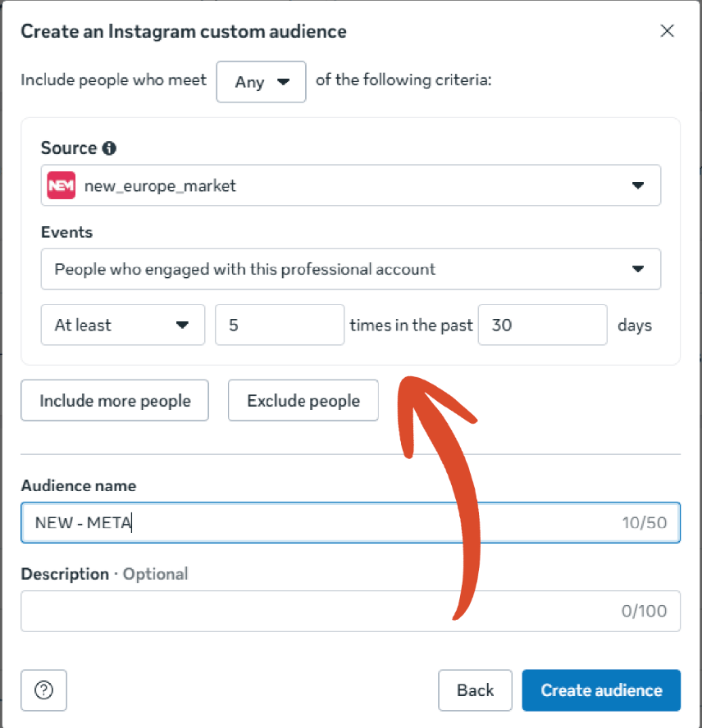The width and height of the screenshot is (702, 728).
Task: Click the Events dropdown caret
Action: pos(638,270)
